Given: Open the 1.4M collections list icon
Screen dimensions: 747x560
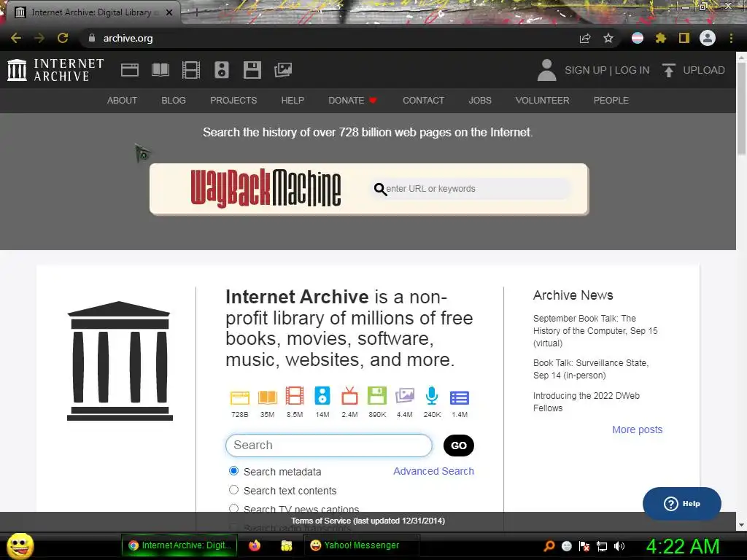Looking at the screenshot, I should pos(460,397).
